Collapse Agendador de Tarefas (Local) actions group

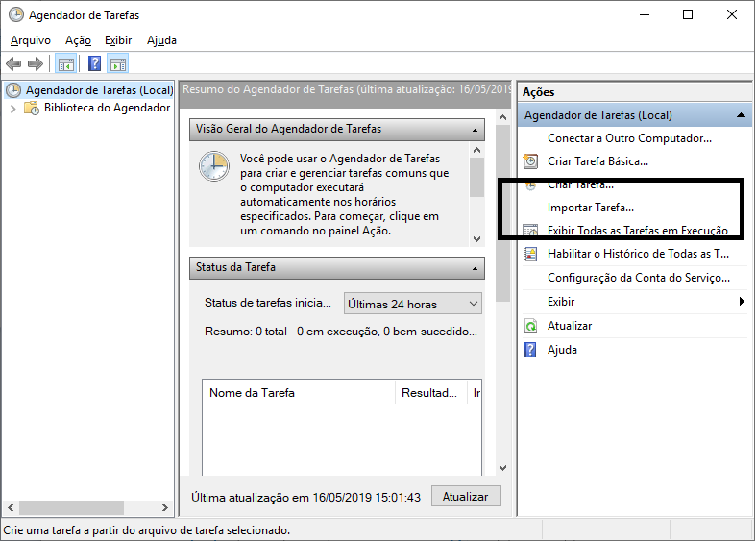coord(741,115)
